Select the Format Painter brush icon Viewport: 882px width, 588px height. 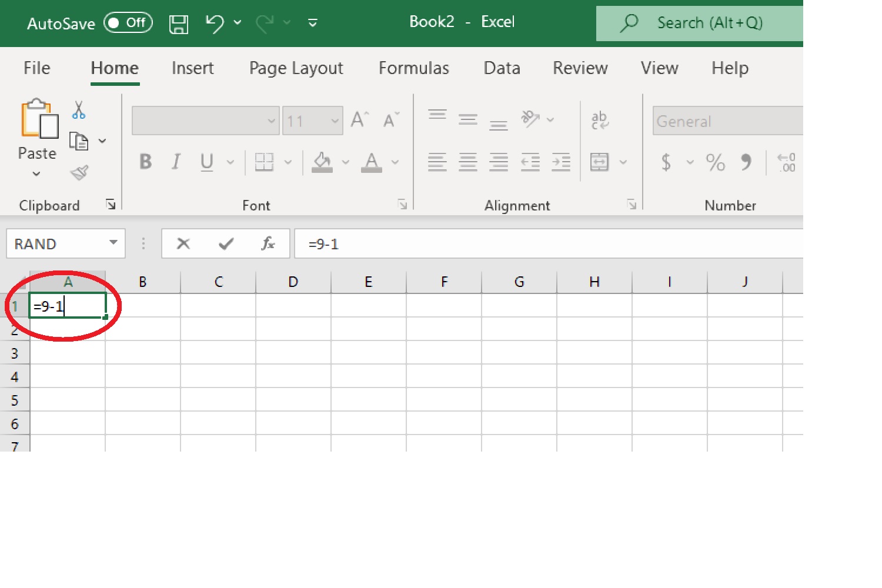[79, 172]
